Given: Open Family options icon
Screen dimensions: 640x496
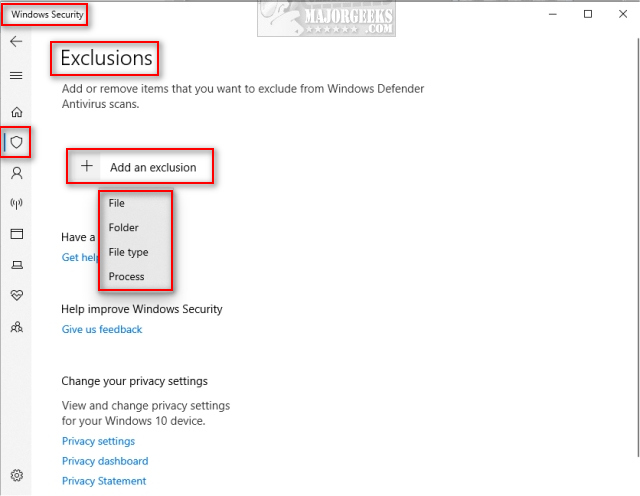Looking at the screenshot, I should pos(16,327).
